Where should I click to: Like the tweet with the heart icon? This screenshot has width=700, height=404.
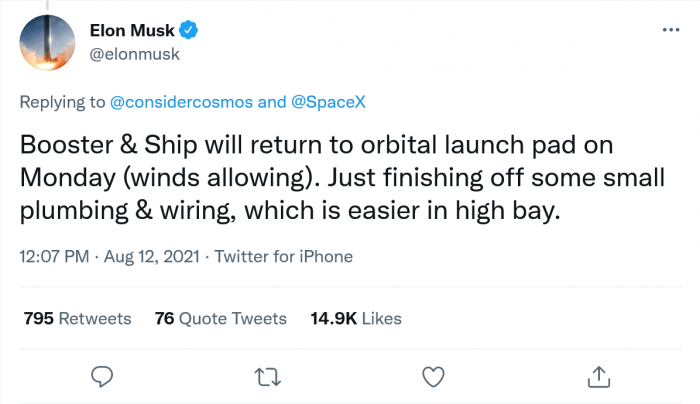[433, 376]
